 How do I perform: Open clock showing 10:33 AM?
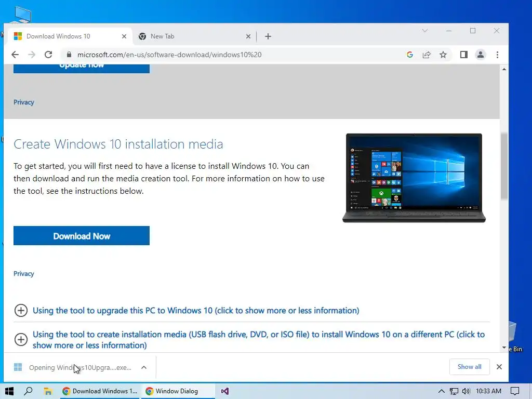(x=488, y=391)
